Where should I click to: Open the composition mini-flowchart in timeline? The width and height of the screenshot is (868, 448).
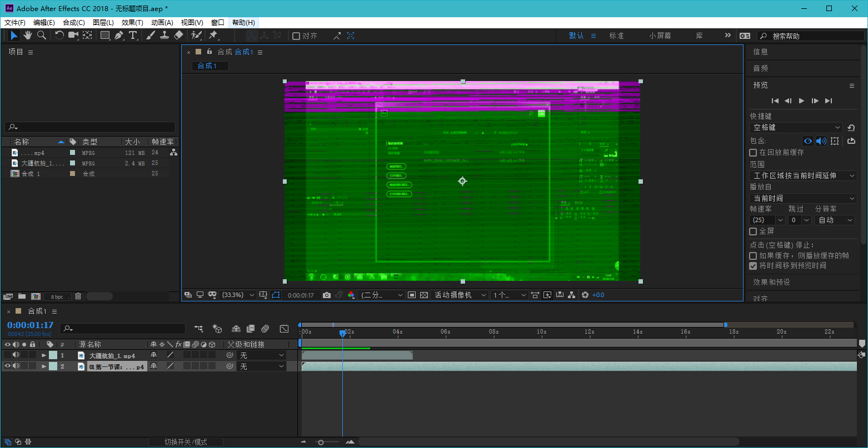[198, 329]
